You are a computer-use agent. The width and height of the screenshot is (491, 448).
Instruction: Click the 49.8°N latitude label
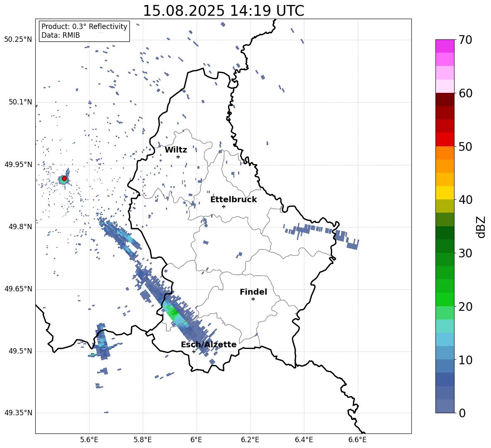point(20,227)
